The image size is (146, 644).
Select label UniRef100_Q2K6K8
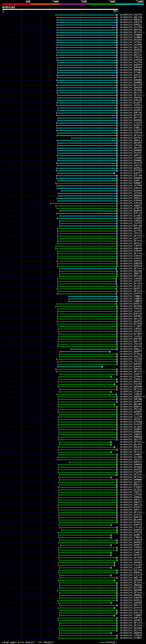pos(131,376)
